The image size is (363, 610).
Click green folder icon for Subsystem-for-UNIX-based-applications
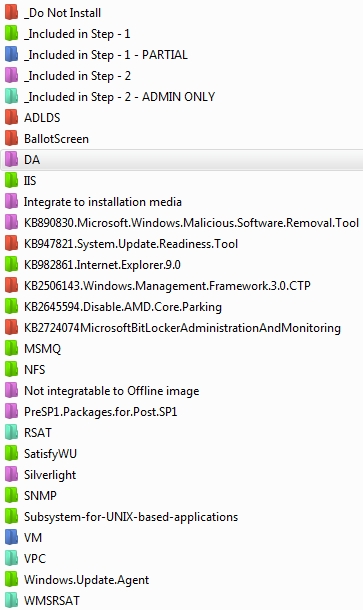tap(11, 517)
